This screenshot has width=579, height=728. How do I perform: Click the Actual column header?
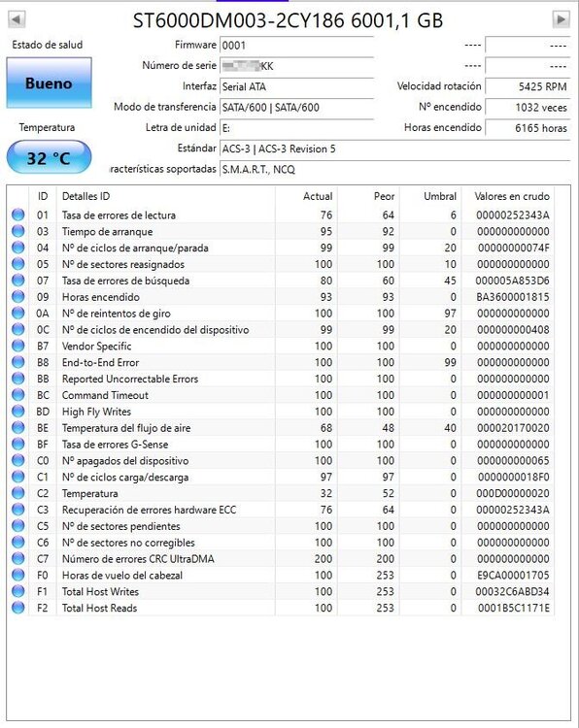tap(306, 196)
